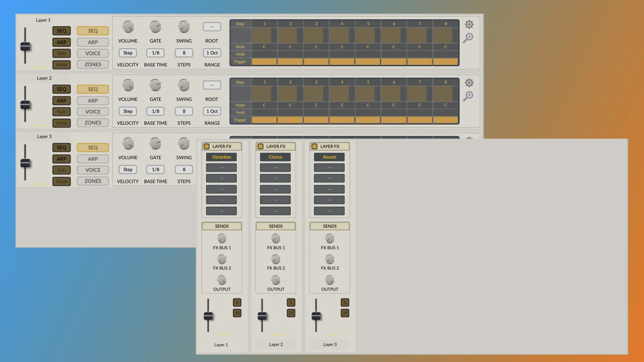
Task: Solo Layer 1 mixer channel S button
Action: click(237, 302)
